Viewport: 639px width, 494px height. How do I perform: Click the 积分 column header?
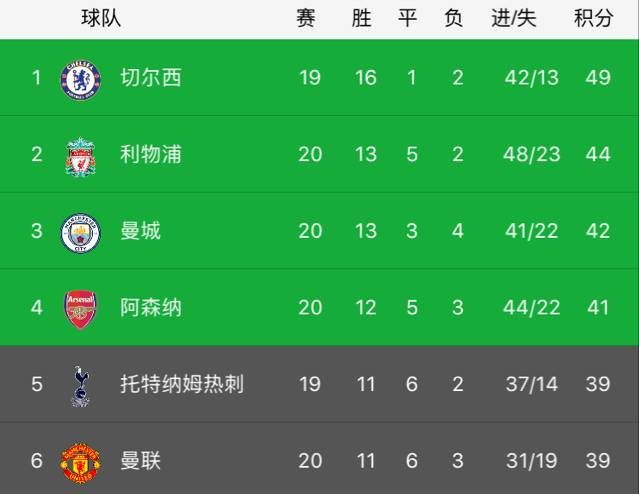pos(594,18)
